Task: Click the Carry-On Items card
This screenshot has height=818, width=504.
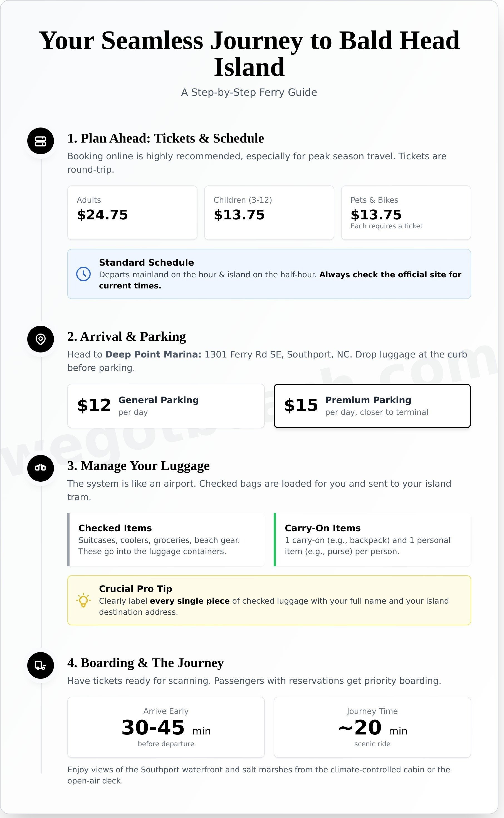Action: tap(372, 539)
